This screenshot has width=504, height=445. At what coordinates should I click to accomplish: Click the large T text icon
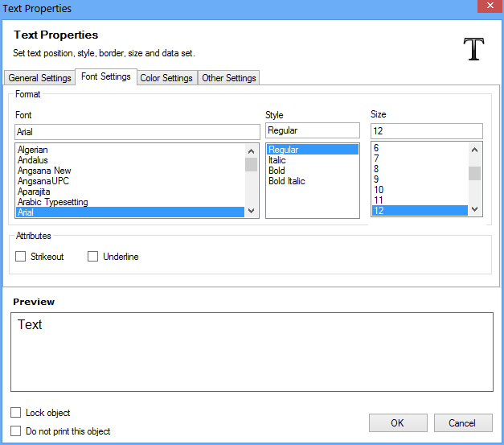pyautogui.click(x=474, y=49)
